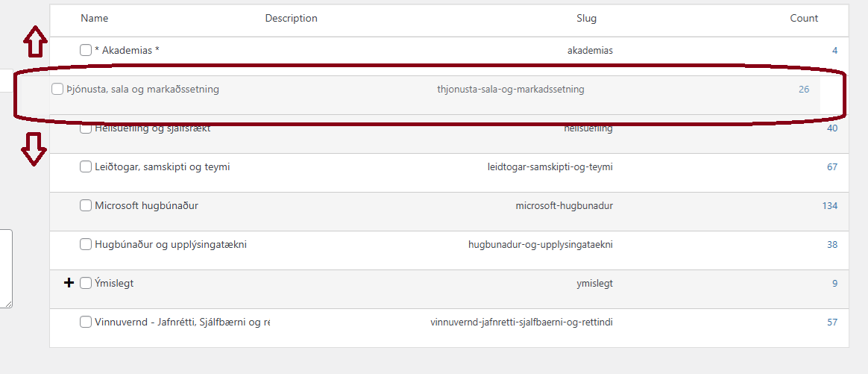Open the count 67 posts link
The height and width of the screenshot is (374, 868).
pos(831,166)
